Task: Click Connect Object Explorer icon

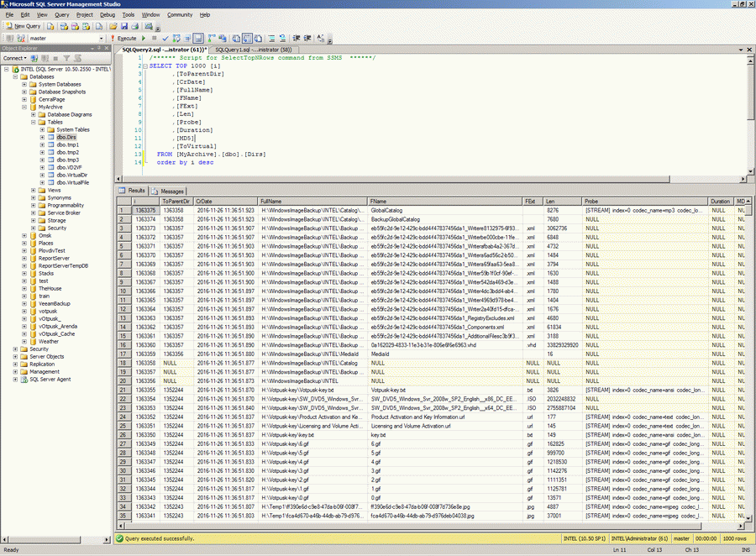Action: [x=34, y=58]
